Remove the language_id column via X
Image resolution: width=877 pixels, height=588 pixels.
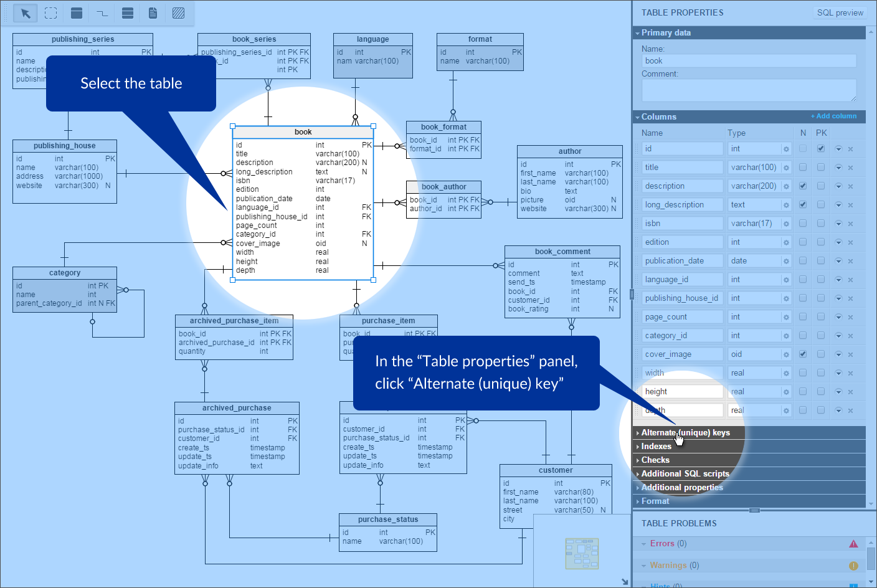tap(850, 280)
